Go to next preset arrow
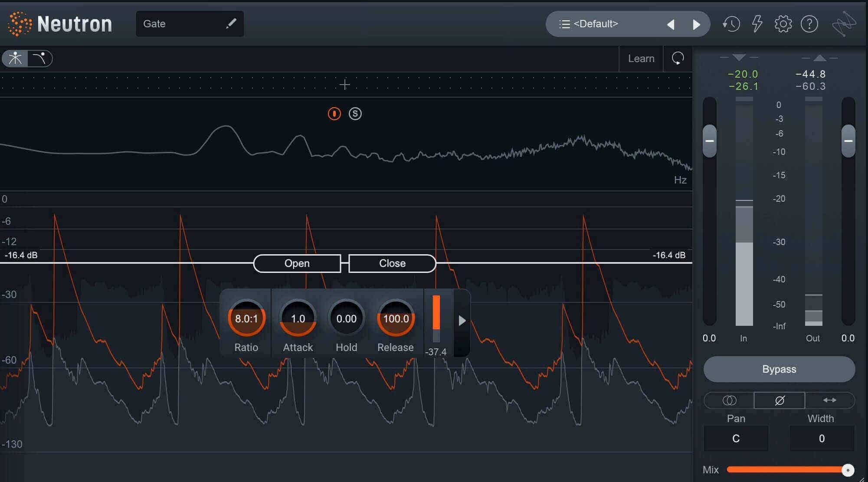868x482 pixels. coord(696,25)
